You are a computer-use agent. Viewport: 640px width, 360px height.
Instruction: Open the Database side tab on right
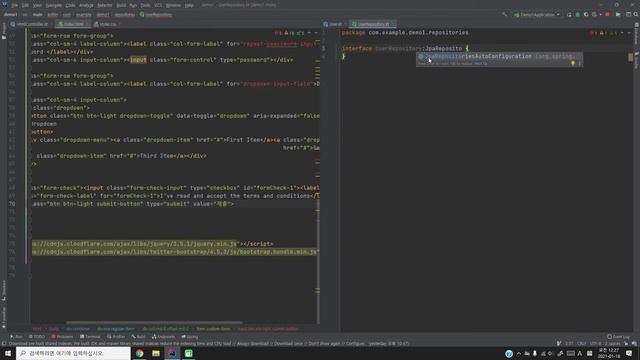pyautogui.click(x=636, y=33)
